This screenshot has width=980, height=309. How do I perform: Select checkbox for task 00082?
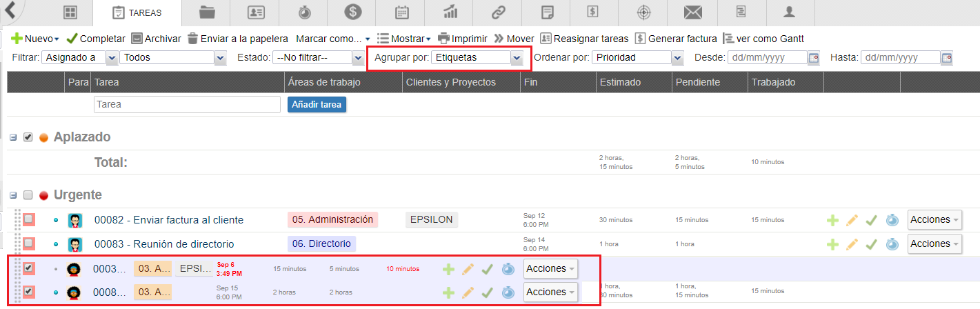[x=29, y=220]
